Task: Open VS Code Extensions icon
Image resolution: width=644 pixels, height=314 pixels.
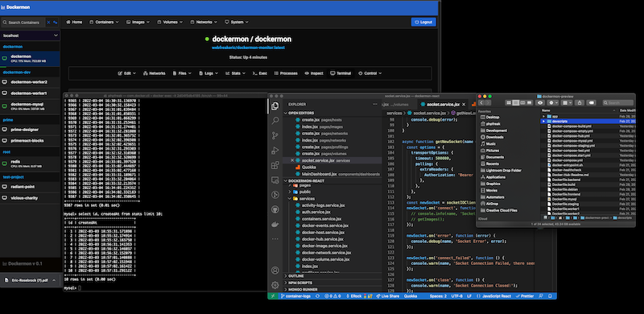Action: click(275, 165)
